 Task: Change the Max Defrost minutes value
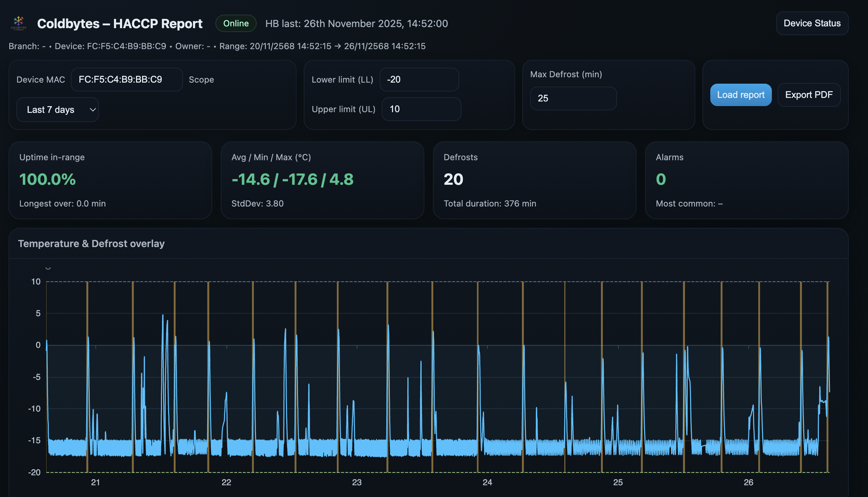[x=573, y=98]
